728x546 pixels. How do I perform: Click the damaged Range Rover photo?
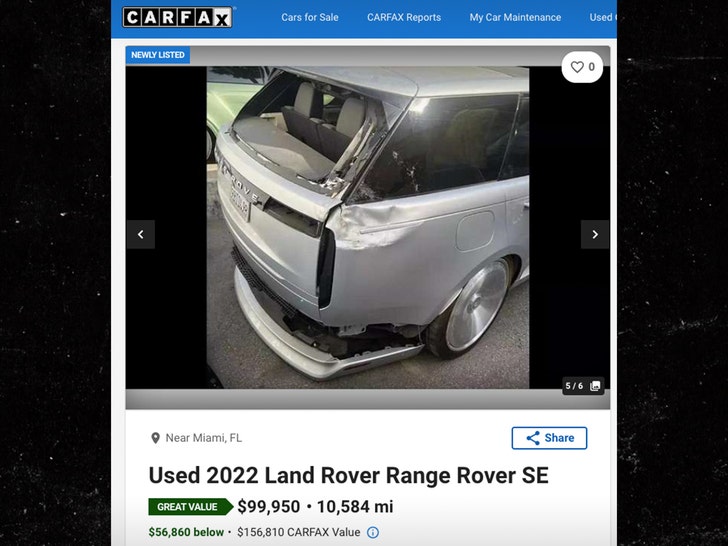click(368, 228)
